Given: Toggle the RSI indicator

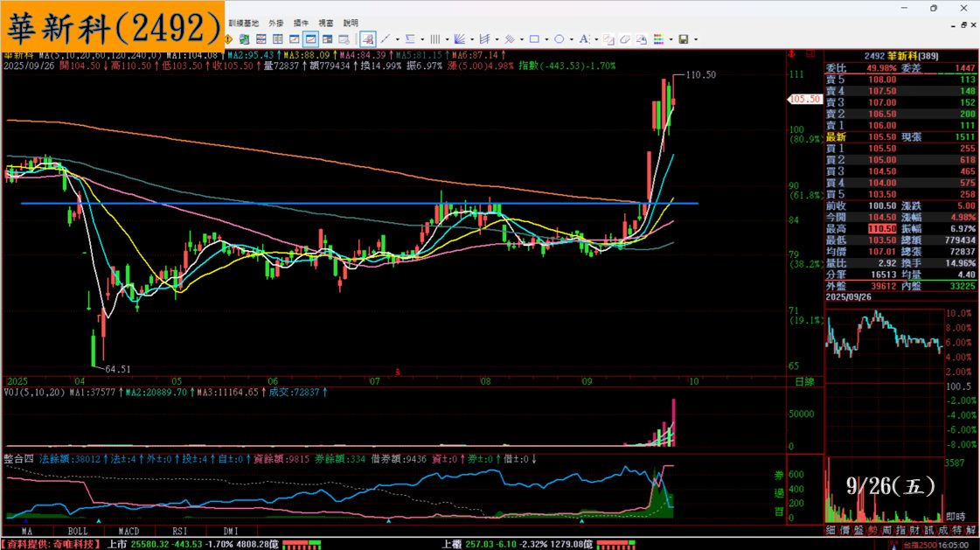Looking at the screenshot, I should (x=179, y=531).
